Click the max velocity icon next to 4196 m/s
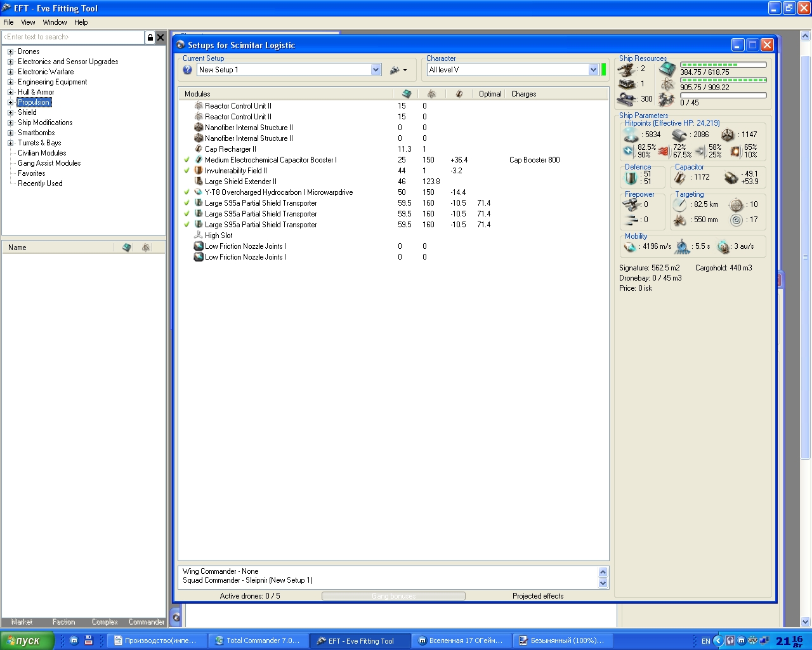The width and height of the screenshot is (812, 650). click(630, 246)
